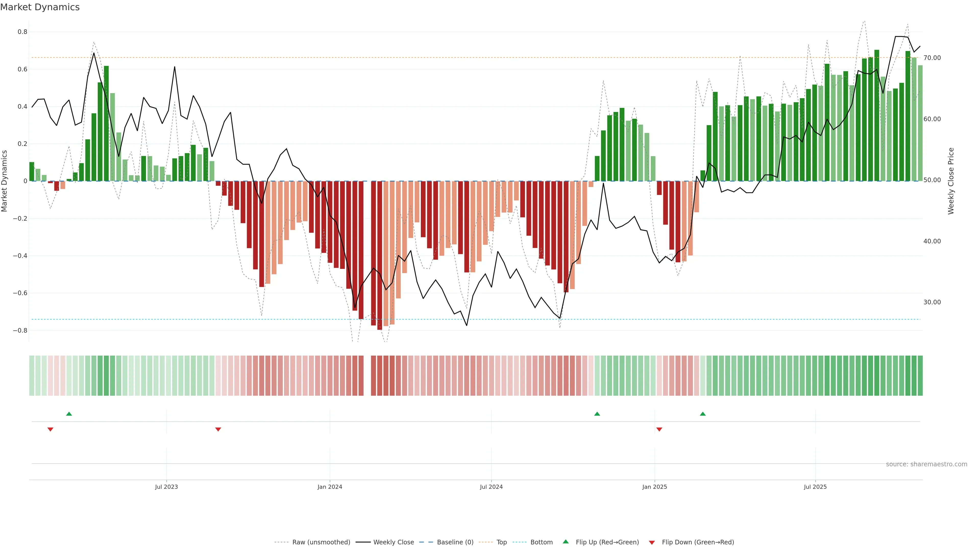Click the red flip-down marker at Jan 2025

click(659, 429)
